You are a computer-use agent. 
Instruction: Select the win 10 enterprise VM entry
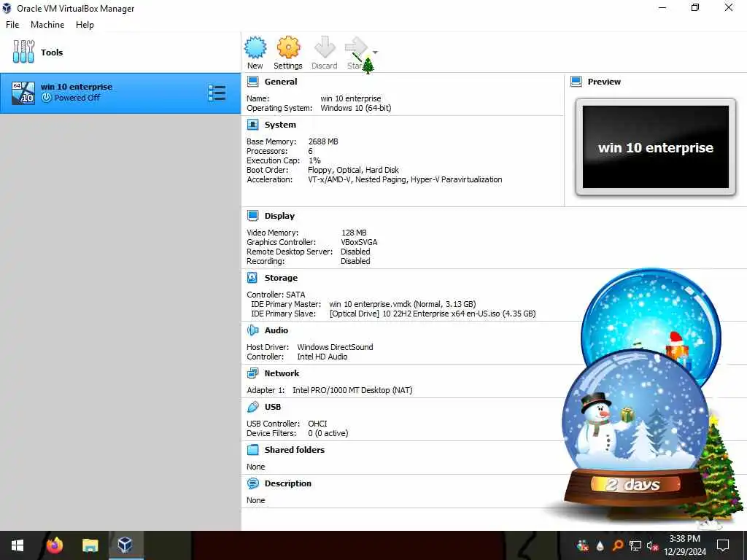click(120, 93)
